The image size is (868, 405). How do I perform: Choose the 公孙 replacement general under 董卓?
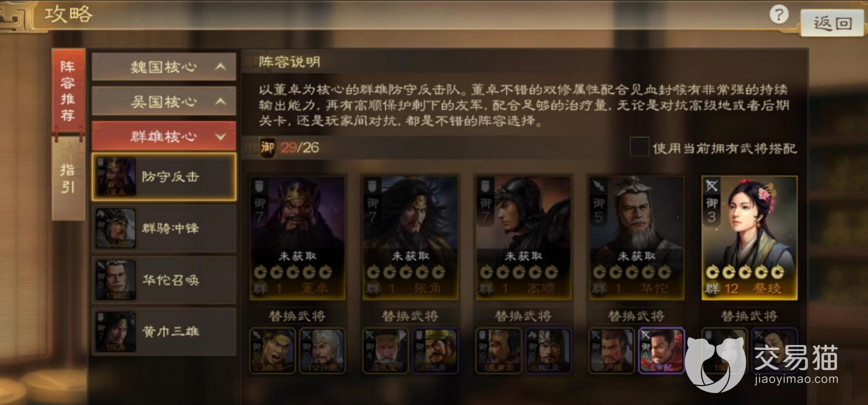tap(322, 350)
